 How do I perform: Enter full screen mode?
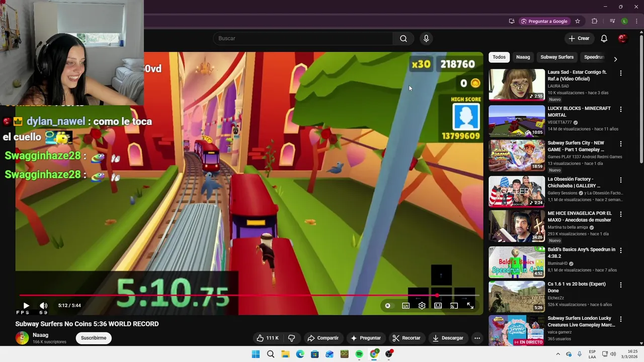tap(470, 305)
